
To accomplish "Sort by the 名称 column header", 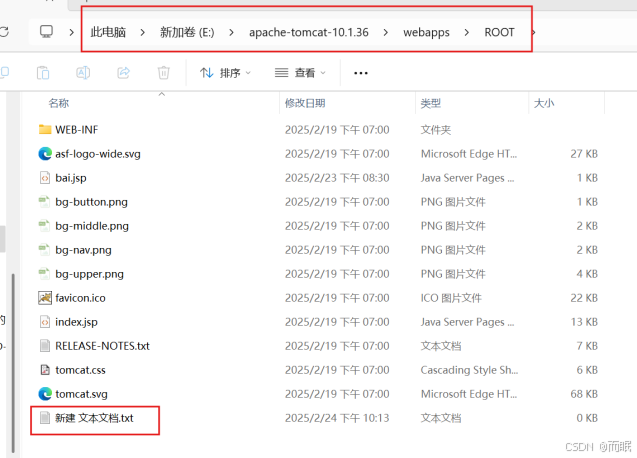I will (58, 103).
